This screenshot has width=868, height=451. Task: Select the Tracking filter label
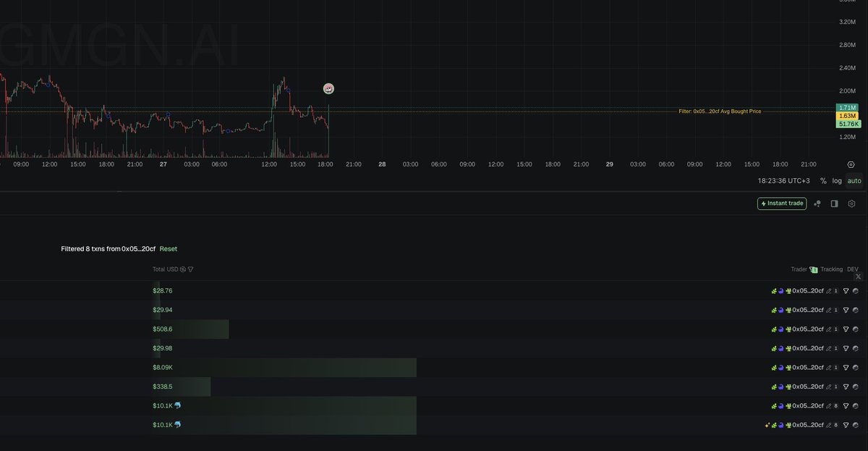click(x=831, y=269)
